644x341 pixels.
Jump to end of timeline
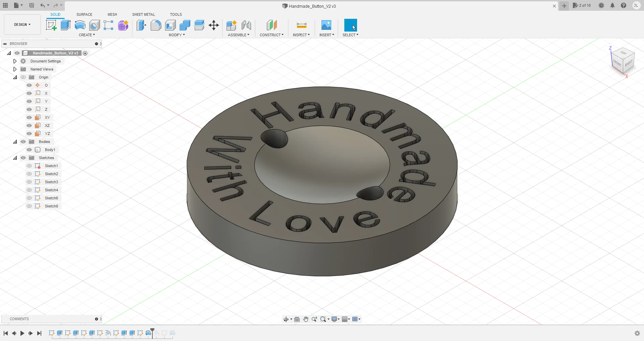pos(39,333)
